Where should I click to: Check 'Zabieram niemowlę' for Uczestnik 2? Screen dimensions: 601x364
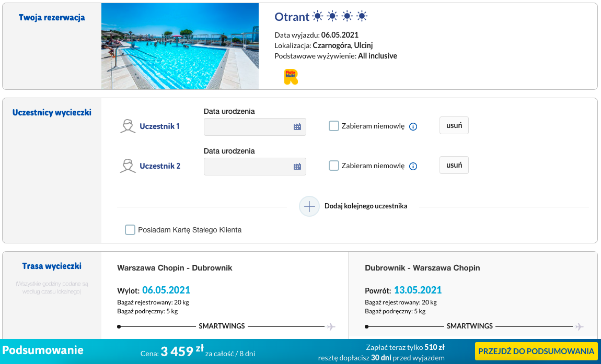pyautogui.click(x=334, y=166)
